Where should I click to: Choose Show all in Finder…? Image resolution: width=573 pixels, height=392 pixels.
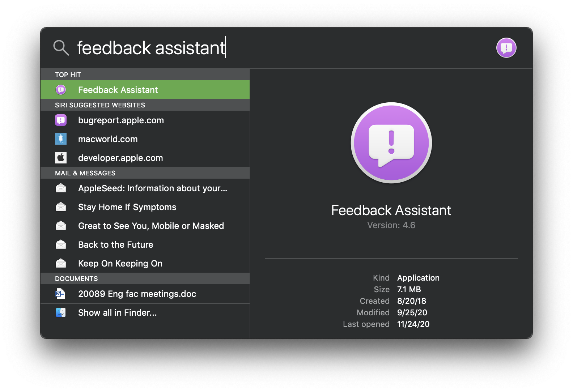(145, 312)
